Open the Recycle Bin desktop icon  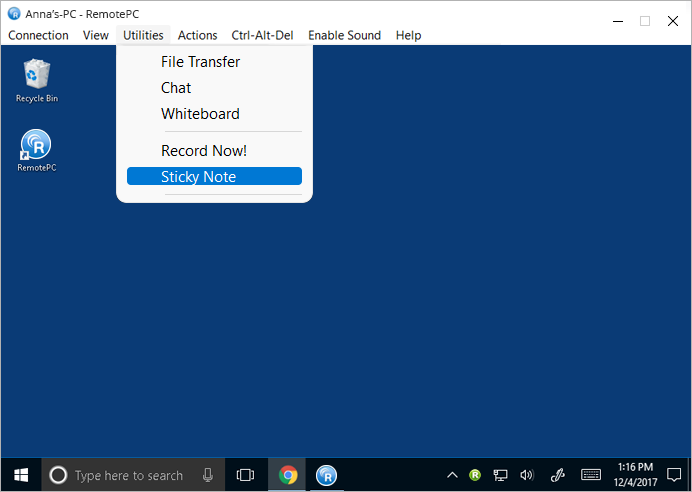click(37, 81)
